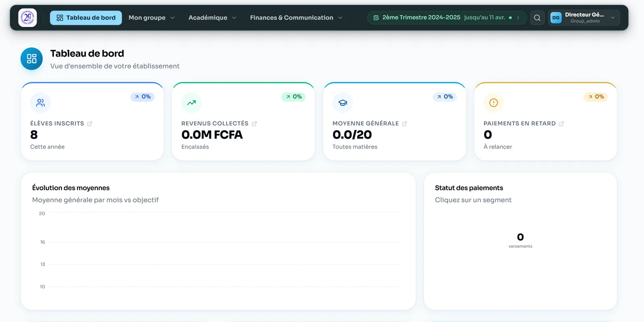The height and width of the screenshot is (322, 644).
Task: Click the Évolution des moyennes chart title
Action: pos(71,188)
